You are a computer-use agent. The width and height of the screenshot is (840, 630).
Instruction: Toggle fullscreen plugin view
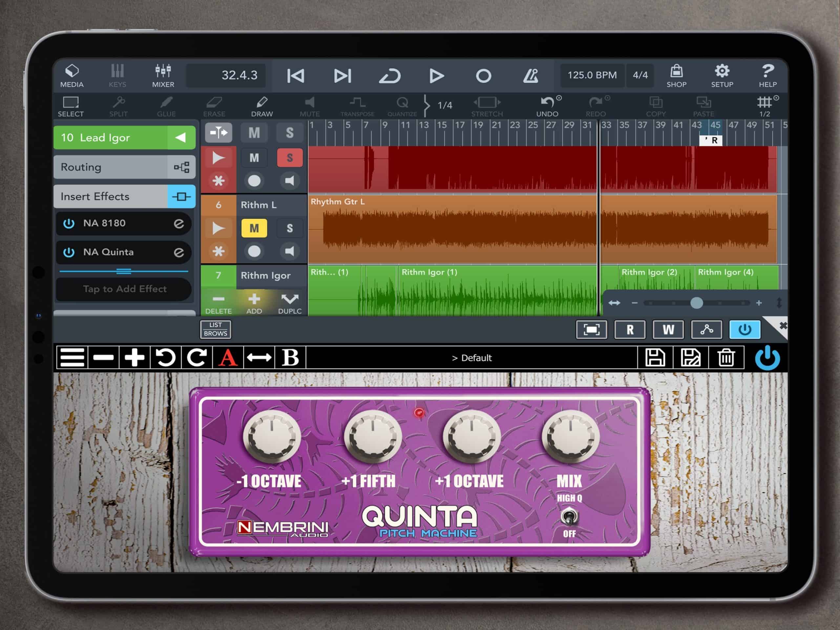click(x=591, y=329)
